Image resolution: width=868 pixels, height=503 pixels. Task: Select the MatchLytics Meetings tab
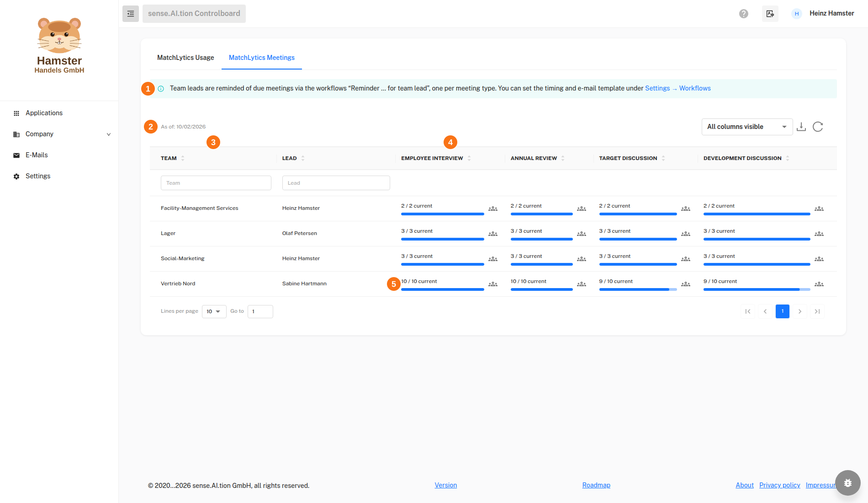point(262,58)
